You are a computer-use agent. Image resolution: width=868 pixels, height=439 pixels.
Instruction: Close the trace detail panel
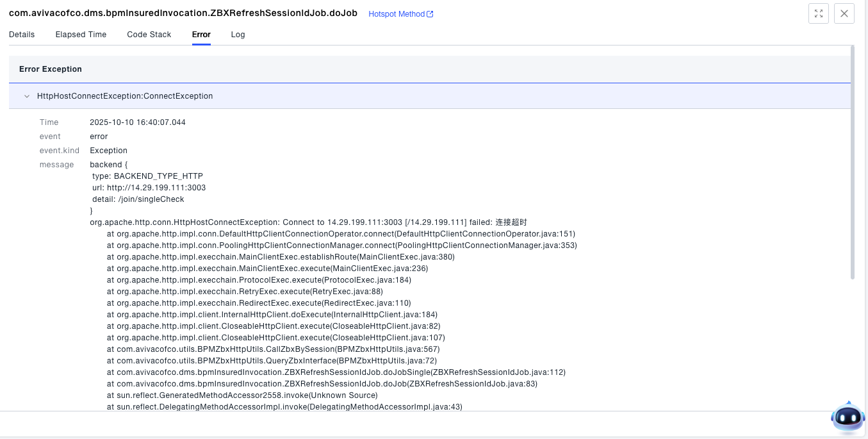click(x=844, y=13)
